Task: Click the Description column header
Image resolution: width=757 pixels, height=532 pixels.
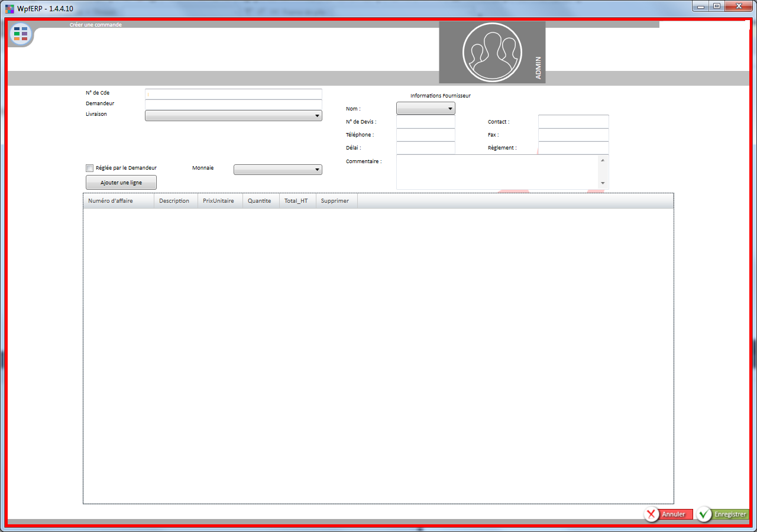Action: (176, 201)
